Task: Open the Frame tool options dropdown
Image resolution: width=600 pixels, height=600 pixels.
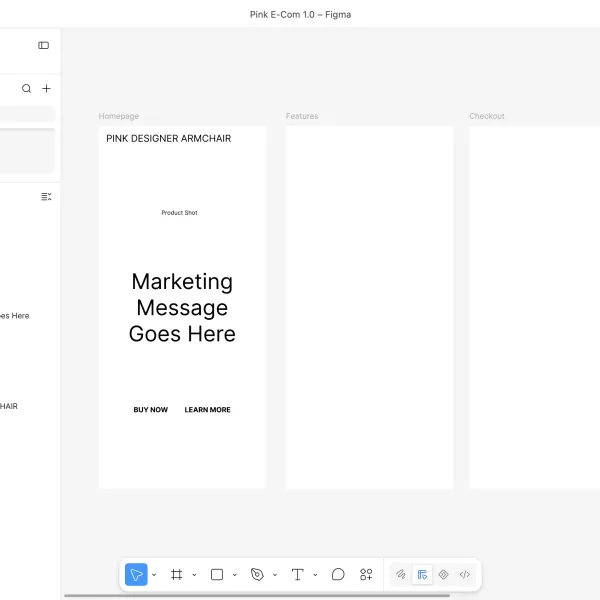Action: tap(194, 575)
